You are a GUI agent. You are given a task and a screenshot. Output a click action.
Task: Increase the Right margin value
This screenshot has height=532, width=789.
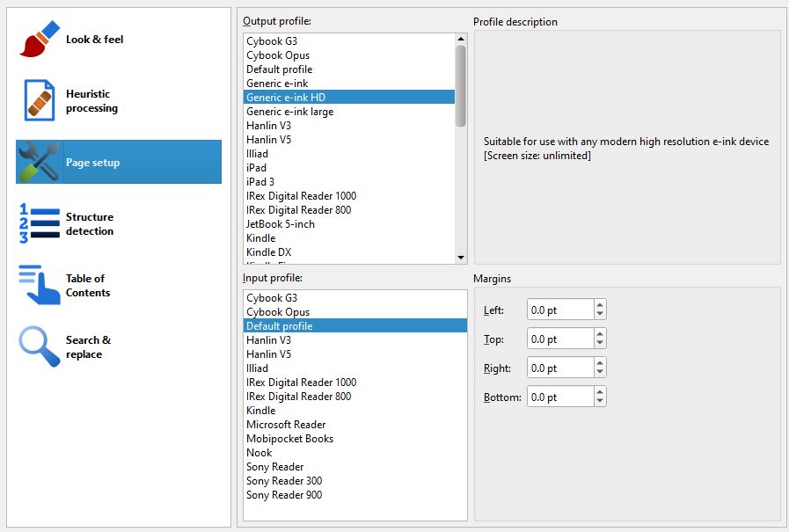coord(600,363)
